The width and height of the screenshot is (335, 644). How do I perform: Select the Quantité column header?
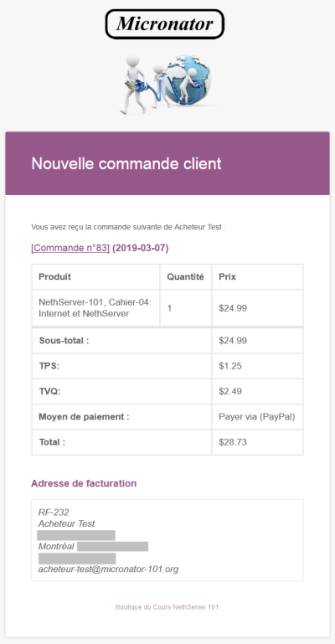click(185, 277)
